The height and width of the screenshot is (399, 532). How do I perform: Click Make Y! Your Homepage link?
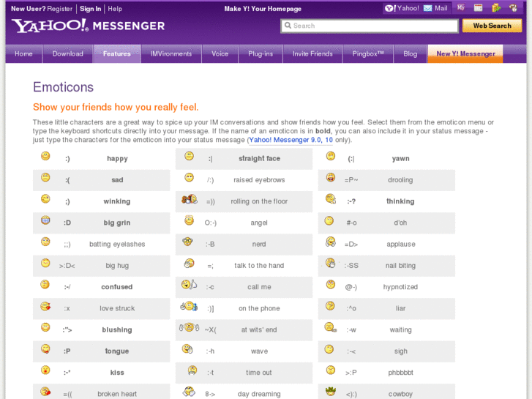[263, 9]
